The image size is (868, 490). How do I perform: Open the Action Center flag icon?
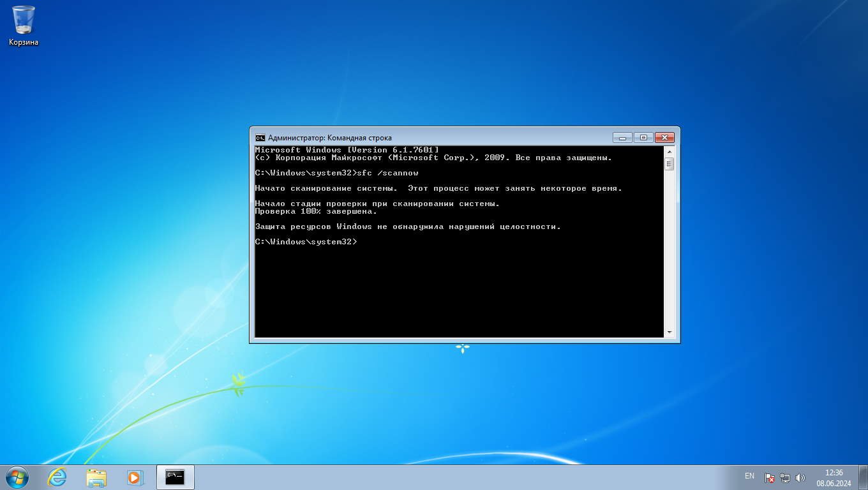(x=770, y=477)
